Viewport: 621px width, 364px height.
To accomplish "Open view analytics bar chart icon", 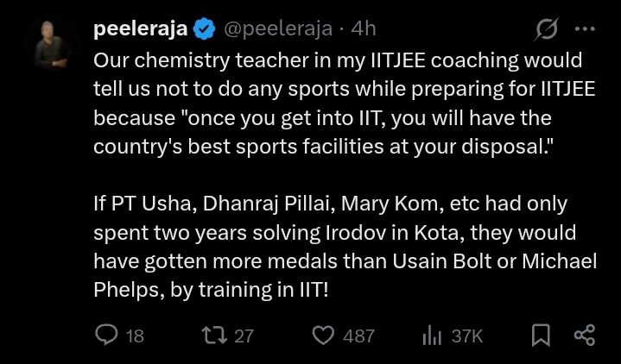I will coord(432,335).
